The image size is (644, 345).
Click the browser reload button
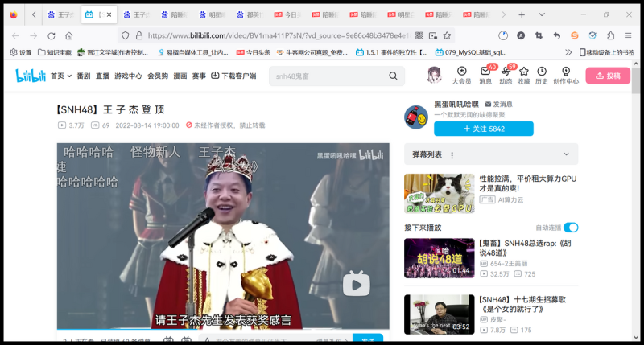(x=52, y=35)
